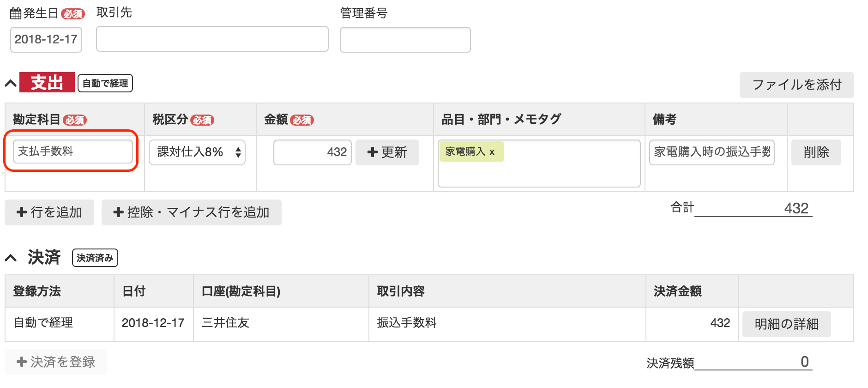Add a 控除・マイナス行を追加 row
Image resolution: width=868 pixels, height=388 pixels.
click(191, 212)
